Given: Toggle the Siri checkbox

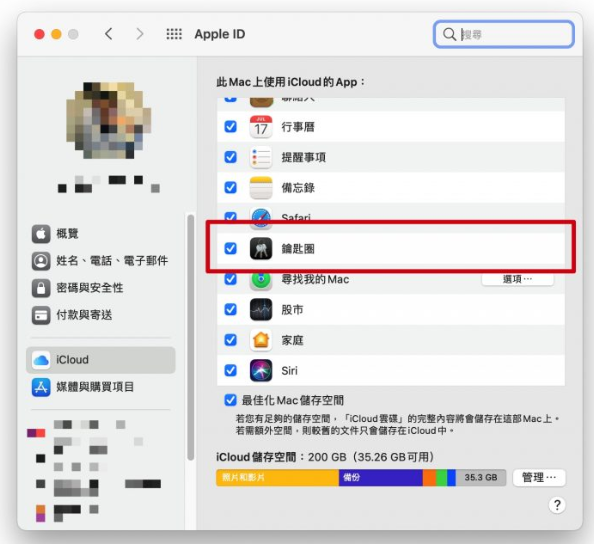Looking at the screenshot, I should (230, 370).
